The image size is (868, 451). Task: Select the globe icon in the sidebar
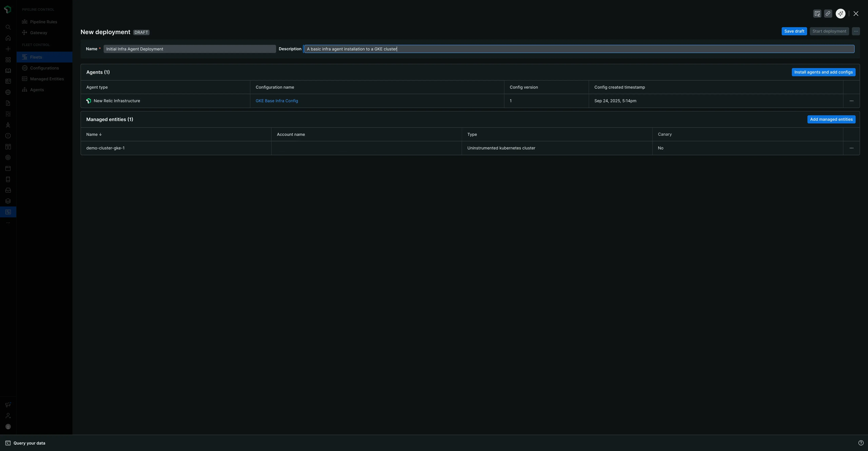coord(8,92)
